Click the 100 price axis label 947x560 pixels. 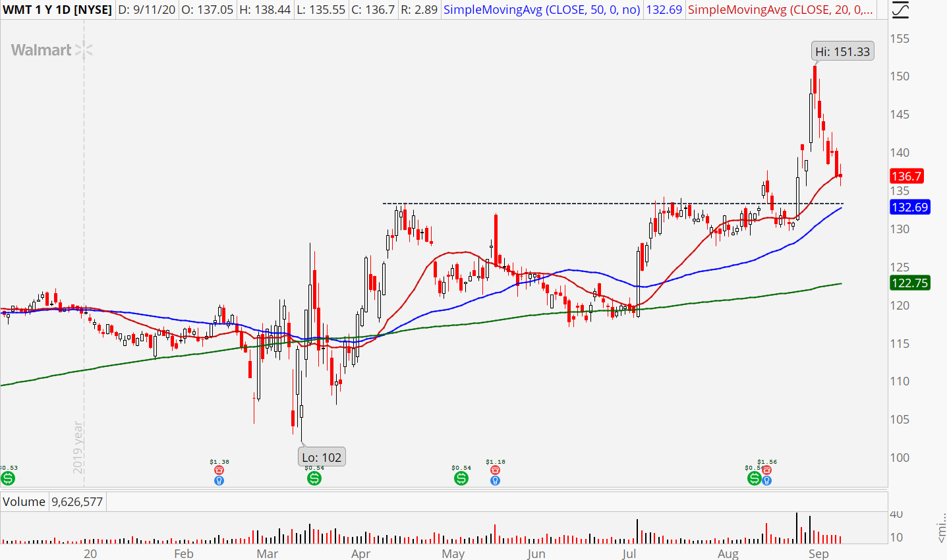(900, 457)
